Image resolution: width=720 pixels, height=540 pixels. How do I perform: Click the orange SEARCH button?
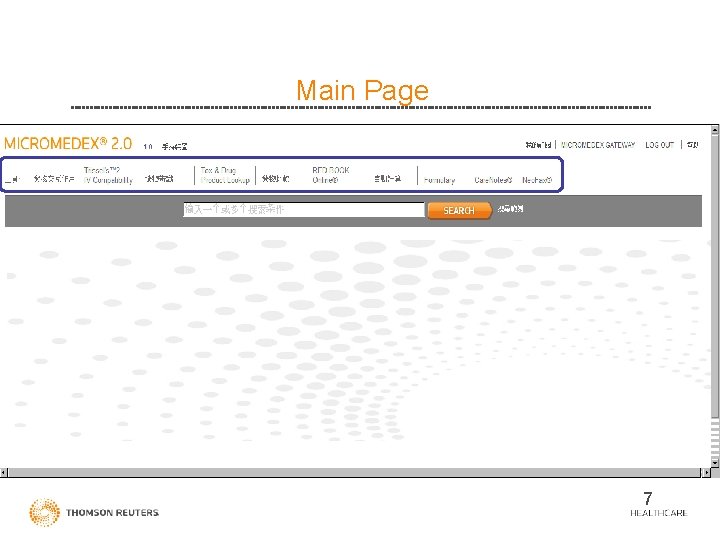tap(459, 210)
